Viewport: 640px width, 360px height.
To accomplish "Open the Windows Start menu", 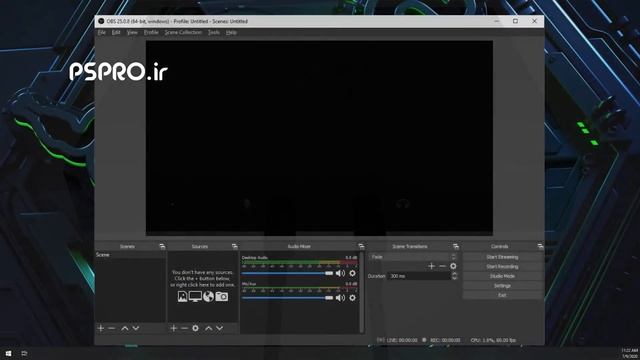I will pyautogui.click(x=8, y=353).
